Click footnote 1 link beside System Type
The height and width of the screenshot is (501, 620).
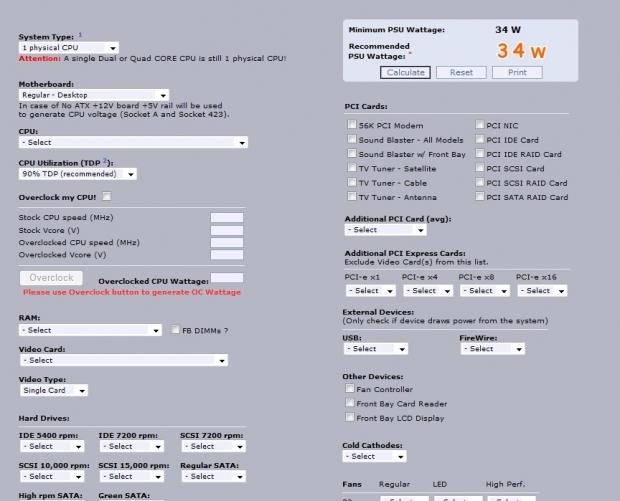click(80, 35)
